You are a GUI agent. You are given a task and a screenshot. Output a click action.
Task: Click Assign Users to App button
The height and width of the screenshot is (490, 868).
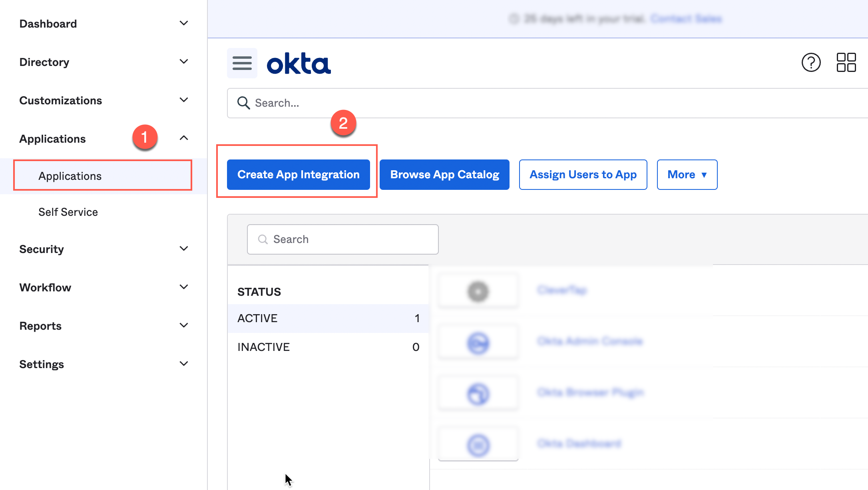[x=583, y=175]
